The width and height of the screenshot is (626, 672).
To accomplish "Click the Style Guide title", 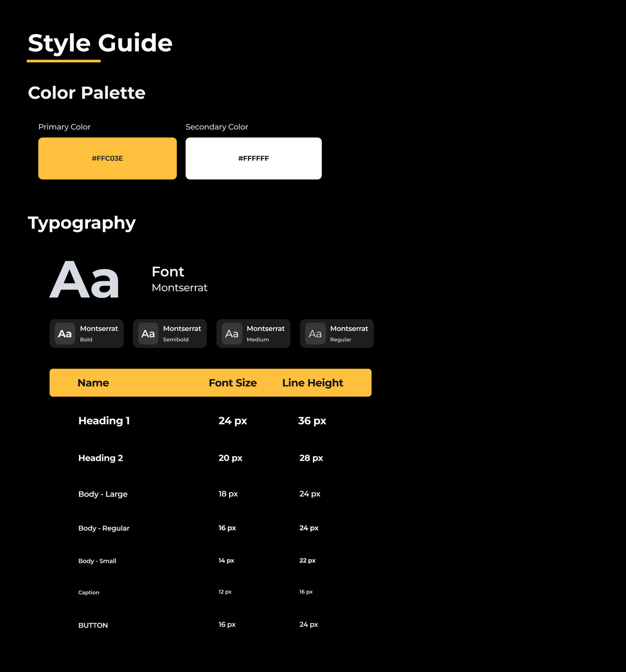I will 100,43.
